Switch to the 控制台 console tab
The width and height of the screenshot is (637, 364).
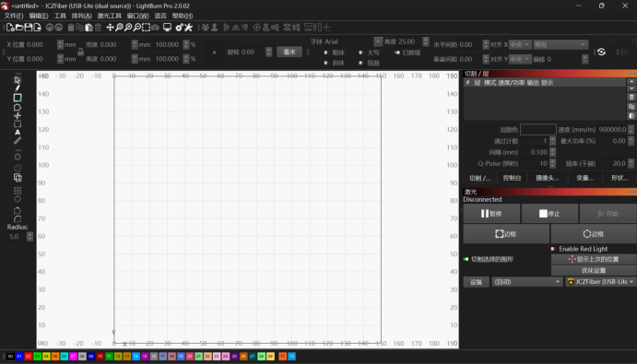click(512, 178)
